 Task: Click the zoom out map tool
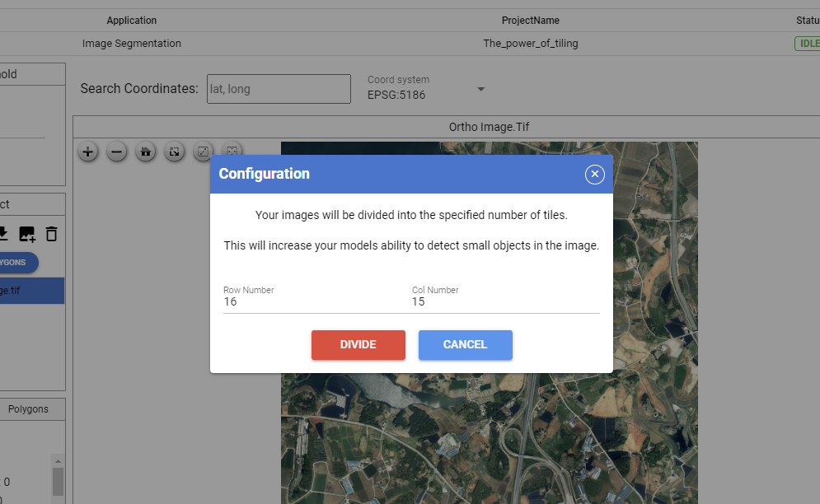(116, 152)
